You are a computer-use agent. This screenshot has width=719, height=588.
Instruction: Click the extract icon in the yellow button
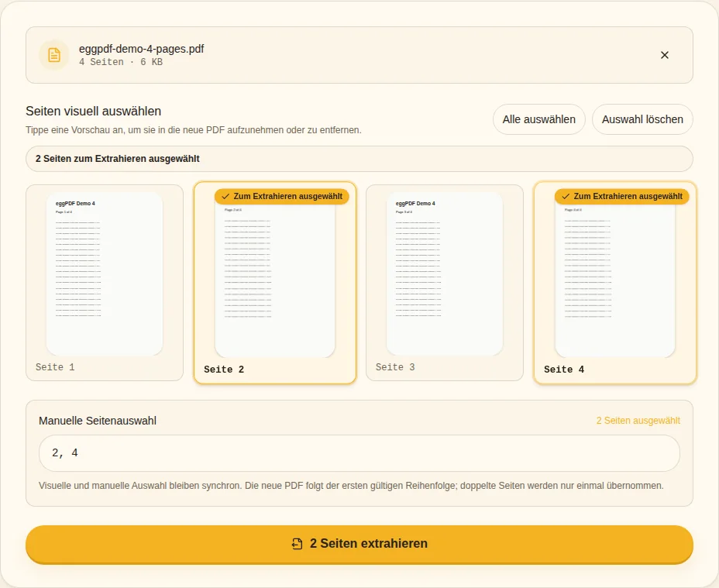tap(298, 544)
